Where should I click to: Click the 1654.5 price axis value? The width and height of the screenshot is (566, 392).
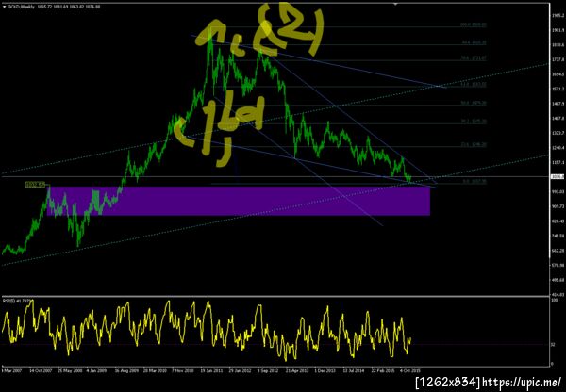[x=558, y=73]
